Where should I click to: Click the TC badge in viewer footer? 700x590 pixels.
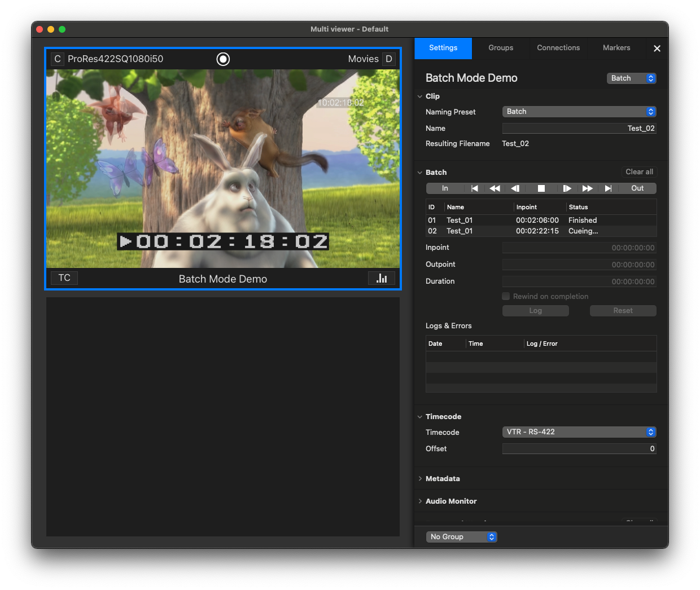[64, 278]
